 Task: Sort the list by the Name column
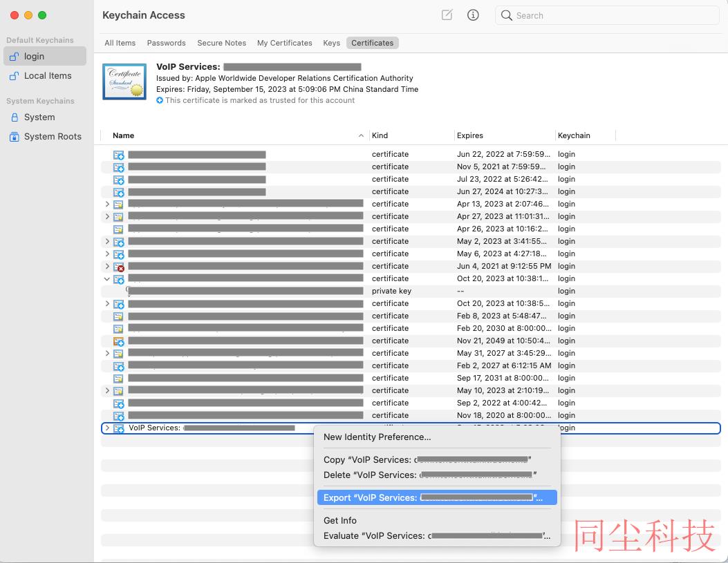pyautogui.click(x=234, y=135)
